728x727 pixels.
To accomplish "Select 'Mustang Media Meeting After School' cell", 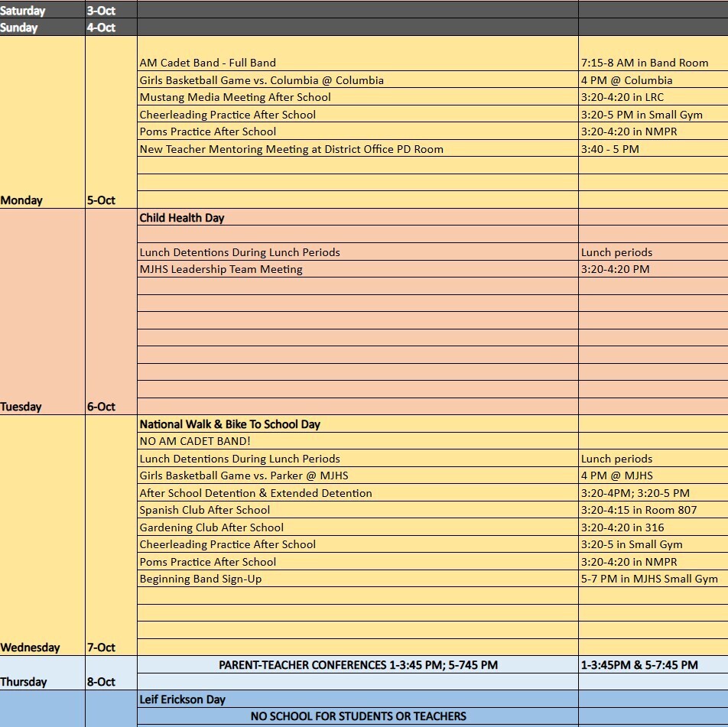I will click(x=358, y=97).
